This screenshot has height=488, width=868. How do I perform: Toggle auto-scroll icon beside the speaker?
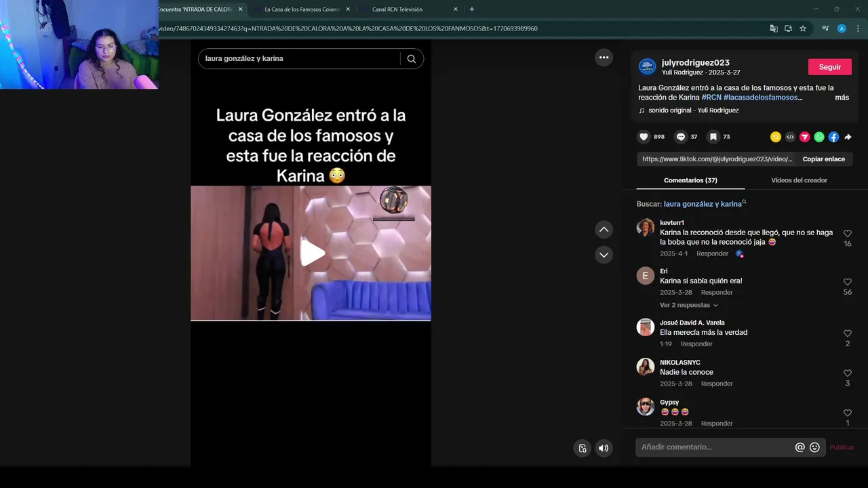tap(582, 448)
